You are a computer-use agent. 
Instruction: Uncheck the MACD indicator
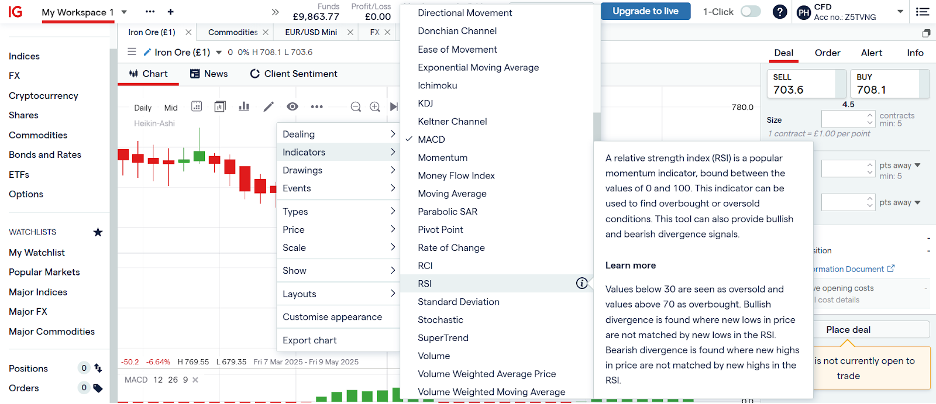[x=431, y=140]
